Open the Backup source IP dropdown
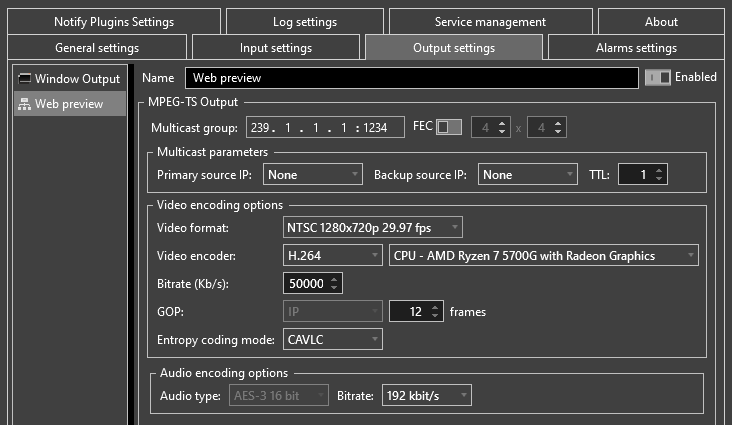732x425 pixels. pyautogui.click(x=528, y=174)
